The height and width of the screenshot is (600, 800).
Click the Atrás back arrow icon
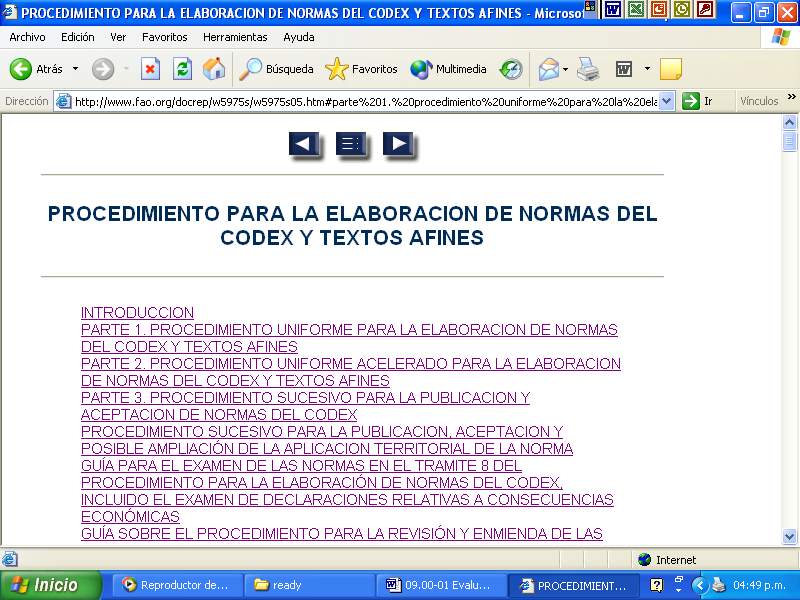(x=21, y=69)
